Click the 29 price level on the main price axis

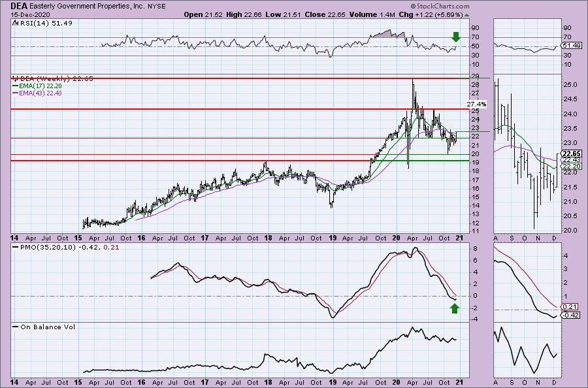pos(475,76)
